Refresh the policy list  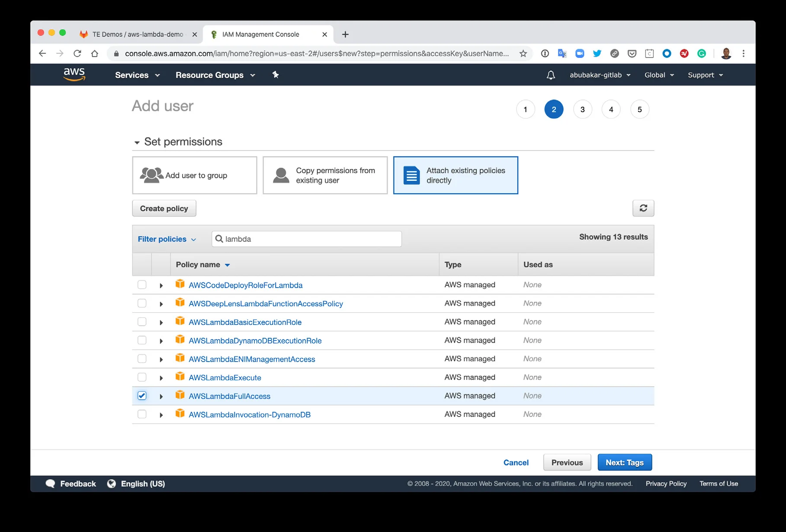point(643,208)
